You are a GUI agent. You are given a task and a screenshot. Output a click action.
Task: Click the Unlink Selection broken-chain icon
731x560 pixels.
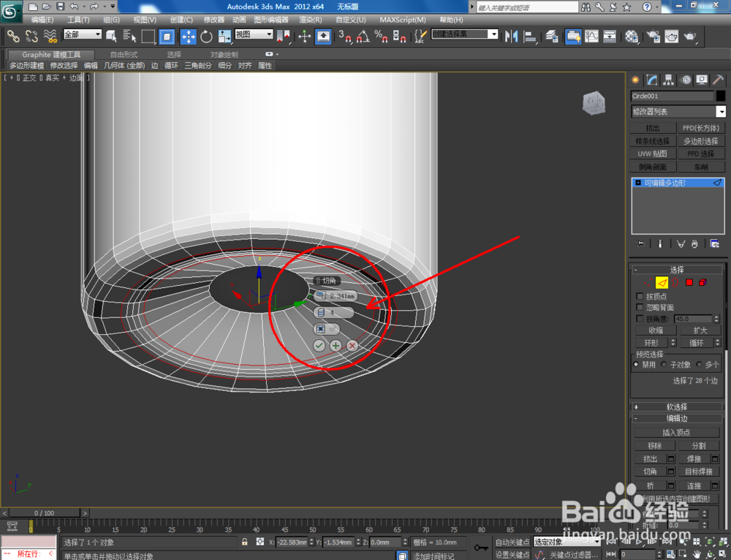(31, 36)
